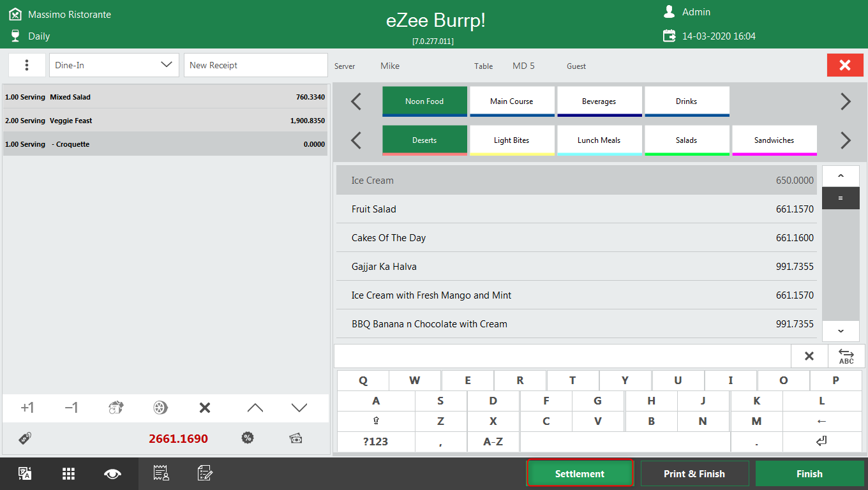Add Gajjar Ka Halva item
Image resolution: width=868 pixels, height=490 pixels.
[x=576, y=267]
